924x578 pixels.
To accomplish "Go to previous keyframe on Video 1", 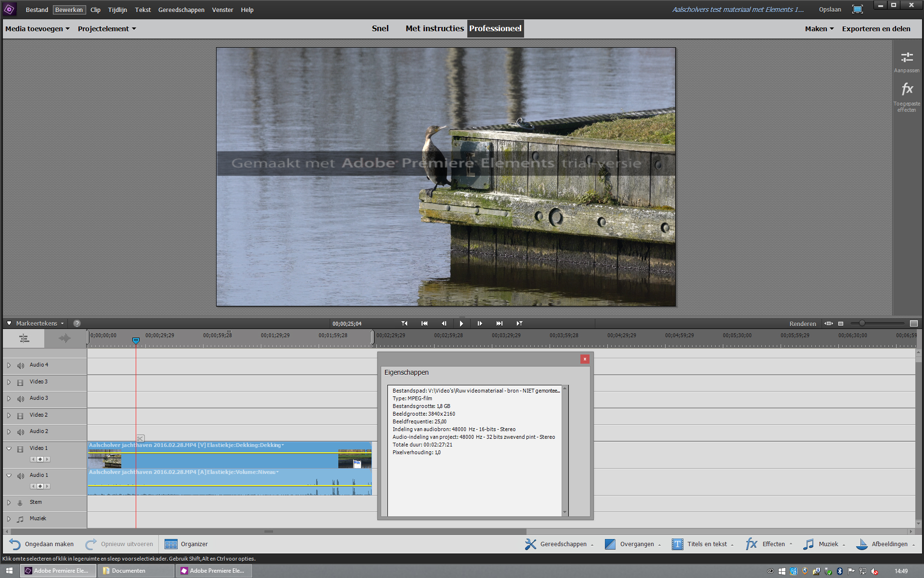I will (x=33, y=460).
